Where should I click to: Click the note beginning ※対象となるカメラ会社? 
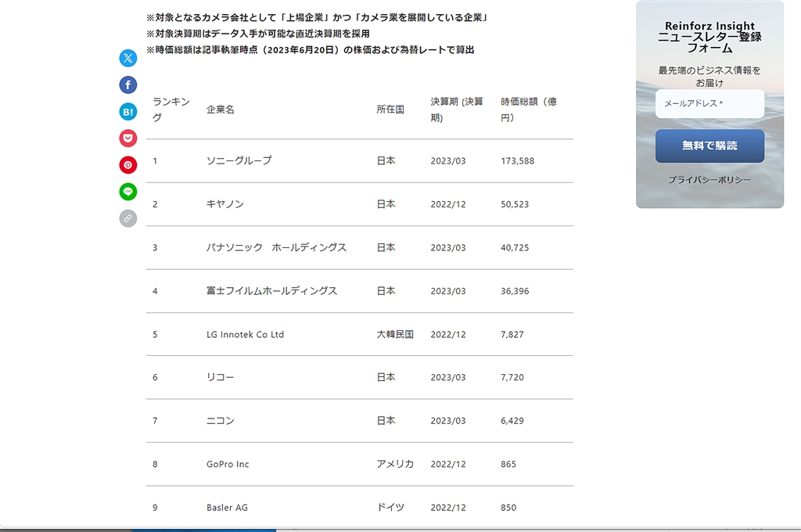click(x=318, y=17)
